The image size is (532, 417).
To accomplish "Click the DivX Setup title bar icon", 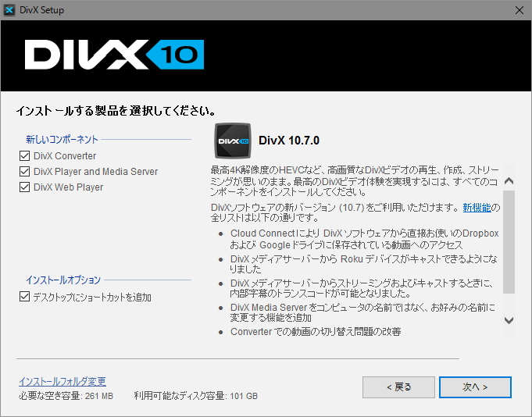I will pyautogui.click(x=9, y=10).
